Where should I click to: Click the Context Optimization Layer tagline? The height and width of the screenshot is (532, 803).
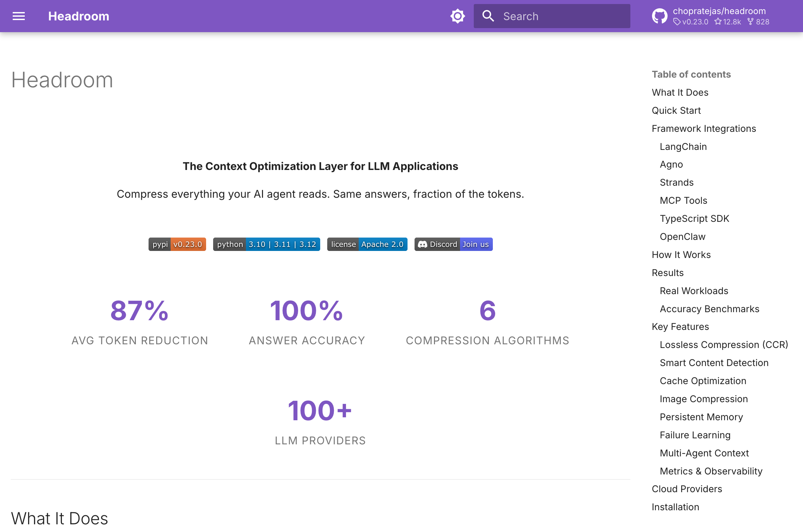pos(320,166)
